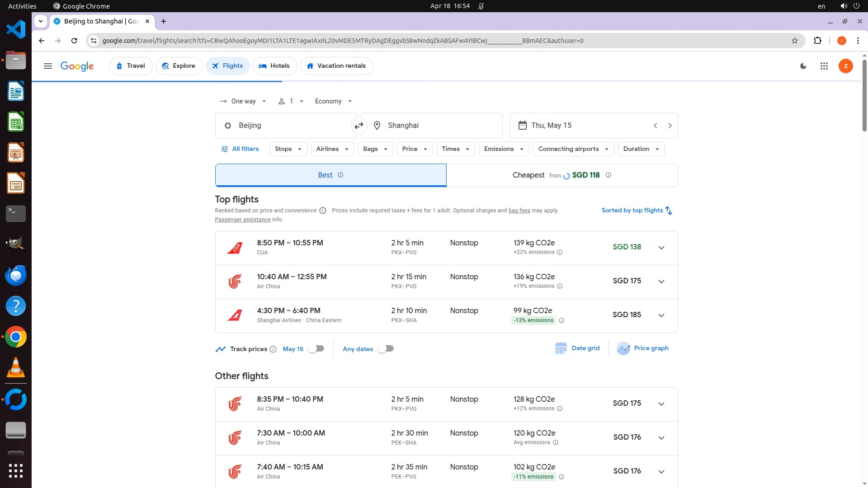The height and width of the screenshot is (488, 868).
Task: Open Google apps grid menu
Action: [x=824, y=66]
